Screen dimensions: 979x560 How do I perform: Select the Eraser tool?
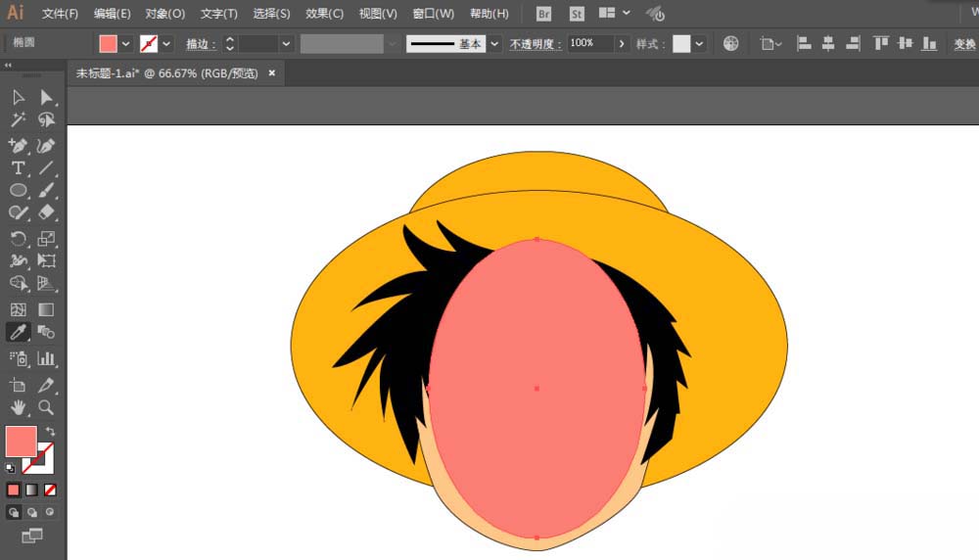46,212
